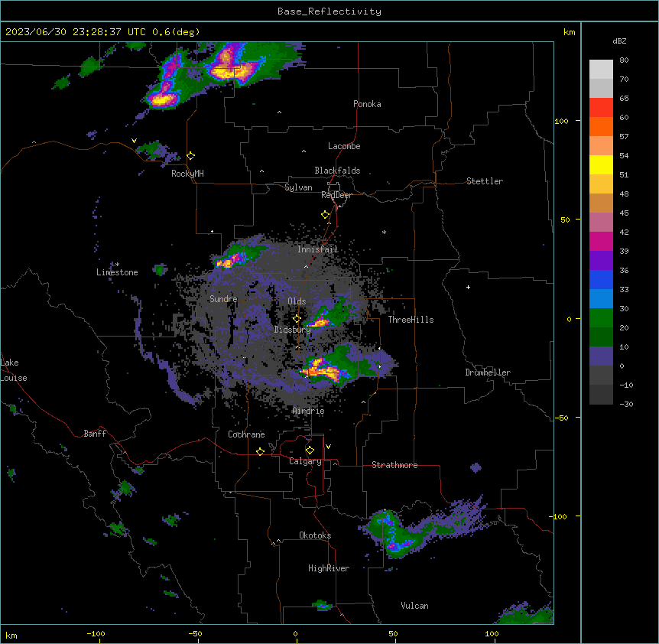Click the Sundre city label
This screenshot has width=659, height=644.
[223, 299]
